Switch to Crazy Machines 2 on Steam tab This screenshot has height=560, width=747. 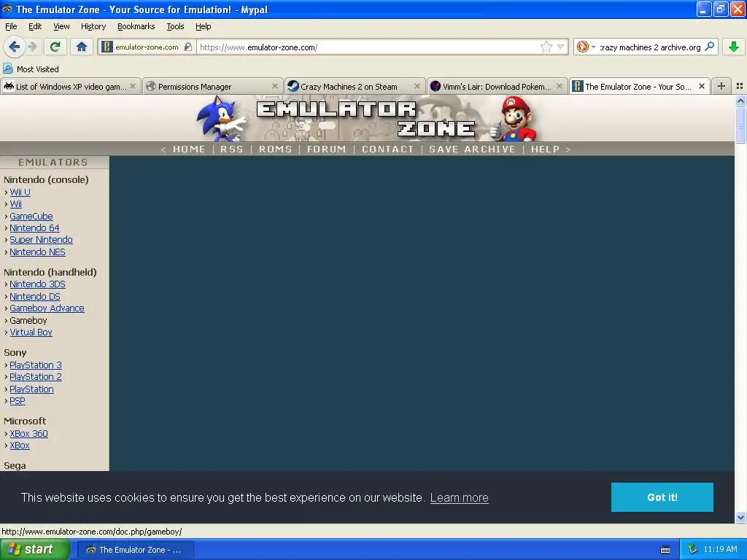point(355,86)
